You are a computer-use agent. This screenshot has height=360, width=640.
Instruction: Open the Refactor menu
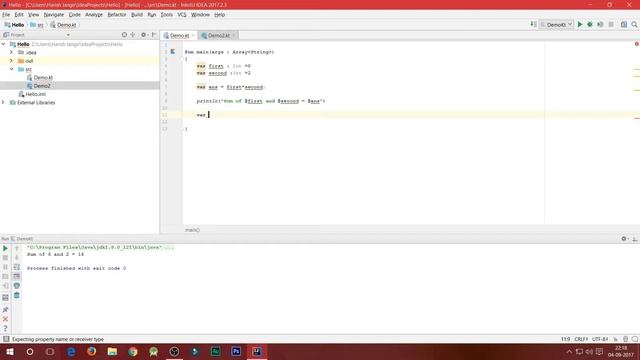(117, 14)
